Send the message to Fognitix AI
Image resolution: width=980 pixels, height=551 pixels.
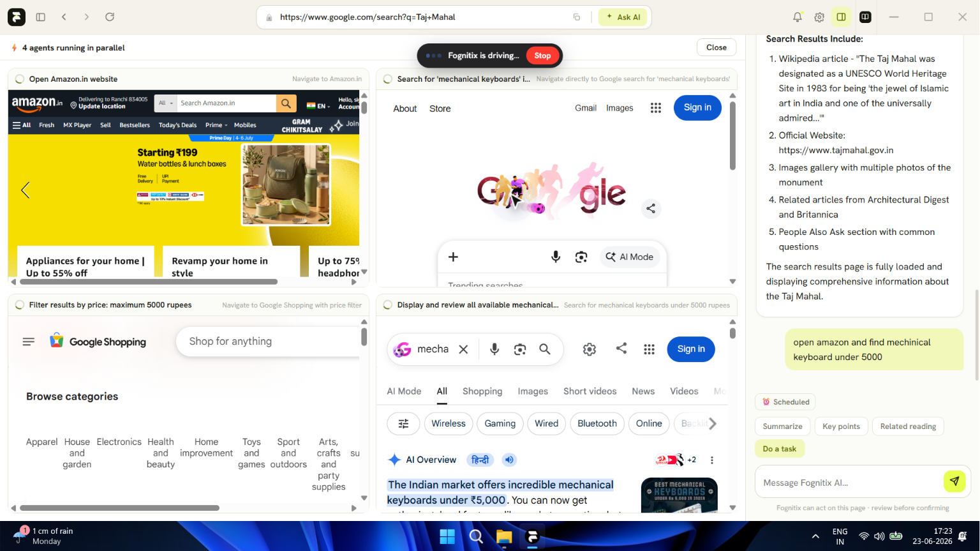pos(954,481)
